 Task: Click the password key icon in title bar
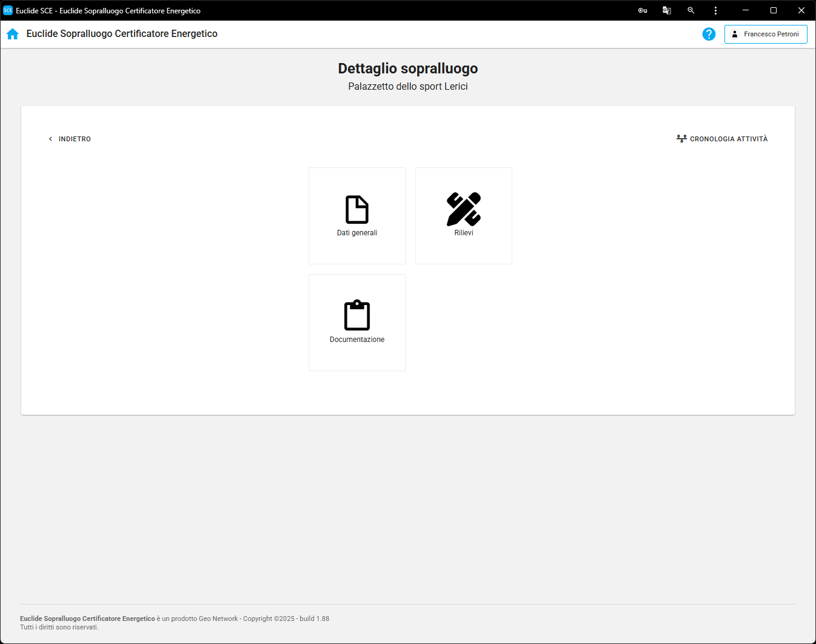tap(643, 10)
